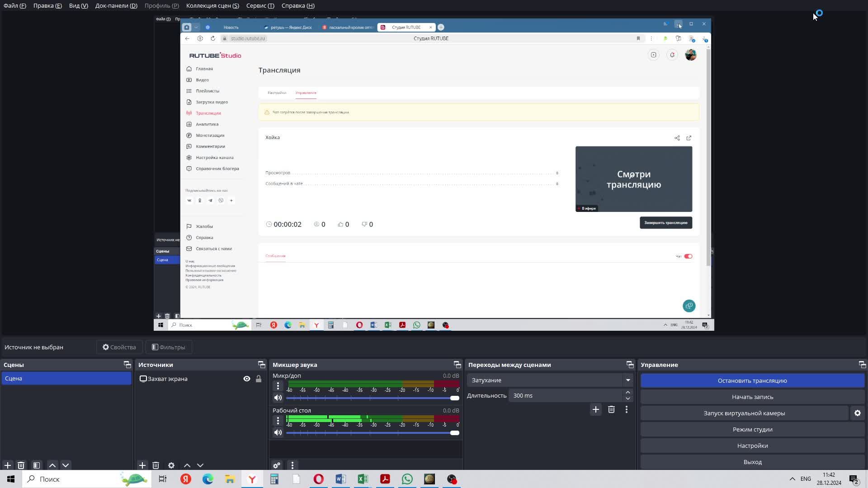This screenshot has width=868, height=488.
Task: Hide the Захват экрана source
Action: tap(247, 379)
